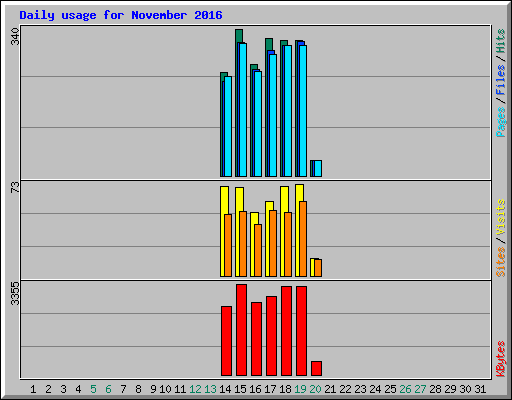Click day 15 on the x-axis
Image resolution: width=512 pixels, height=400 pixels.
tap(240, 389)
